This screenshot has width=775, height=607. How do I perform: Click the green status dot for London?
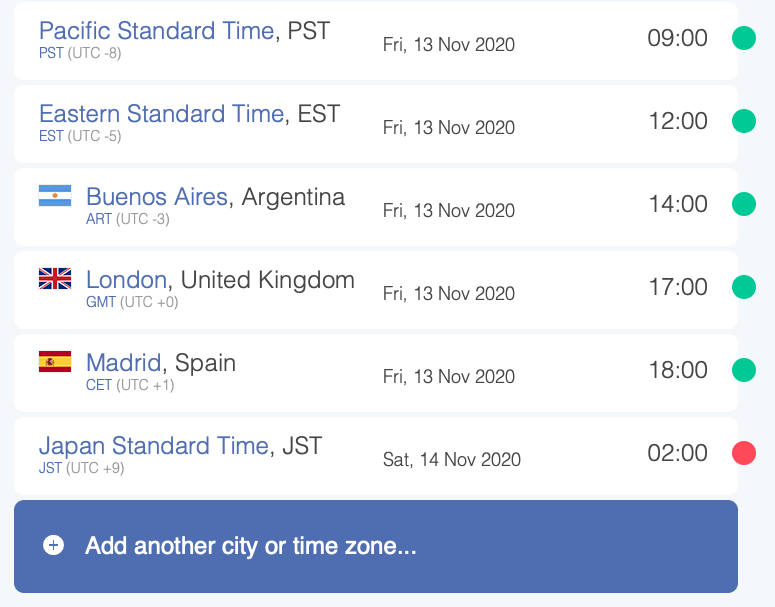pyautogui.click(x=743, y=287)
